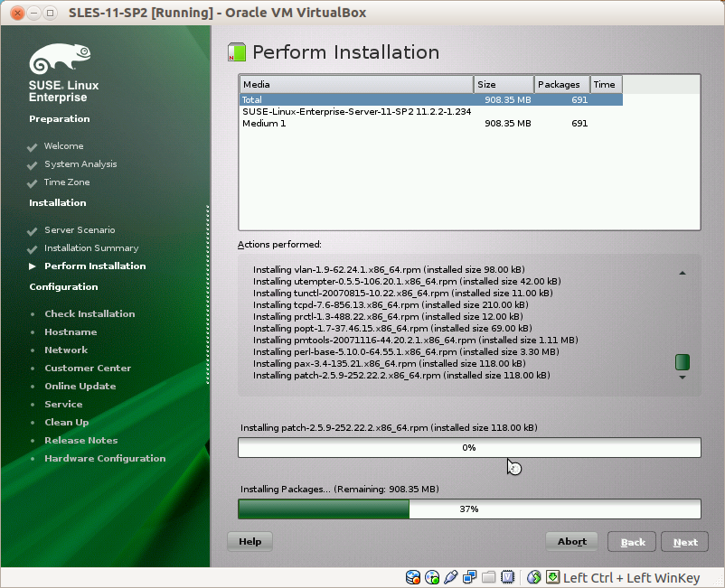725x588 pixels.
Task: Click the actions log scroll-up arrow
Action: click(x=683, y=273)
